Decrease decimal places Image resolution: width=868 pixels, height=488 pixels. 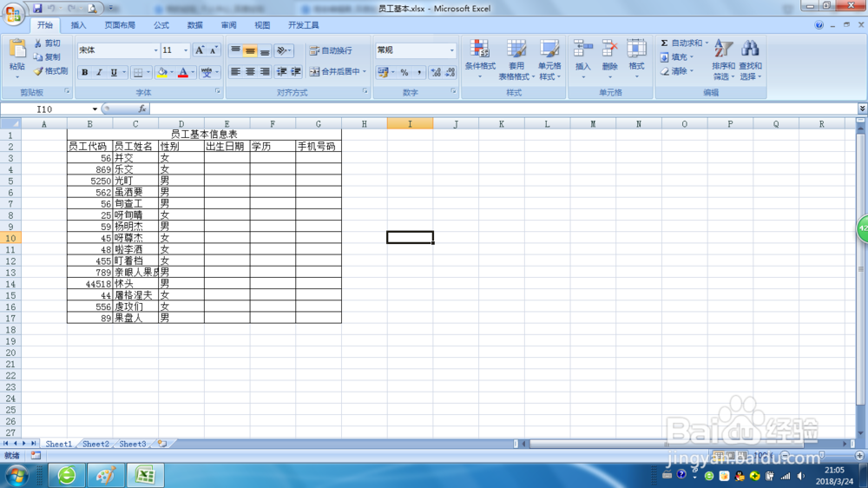[x=450, y=73]
